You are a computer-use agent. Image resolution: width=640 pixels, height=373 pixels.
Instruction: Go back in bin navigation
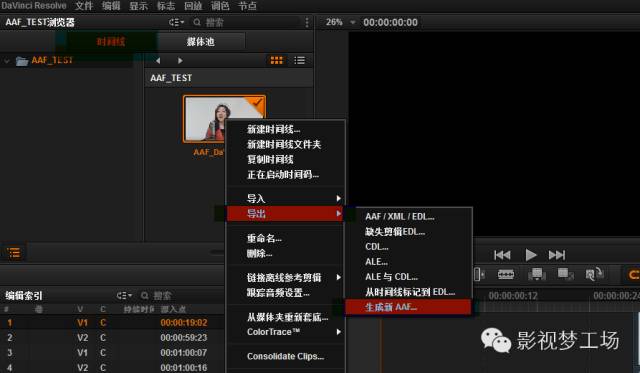(x=158, y=60)
